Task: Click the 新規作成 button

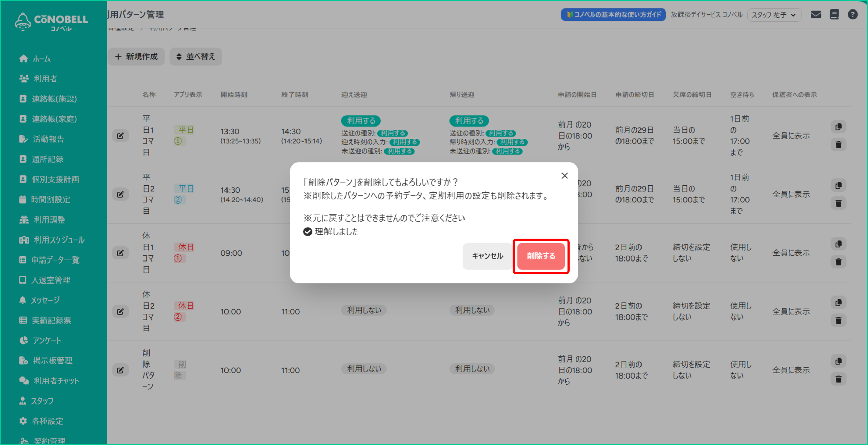Action: (x=136, y=57)
